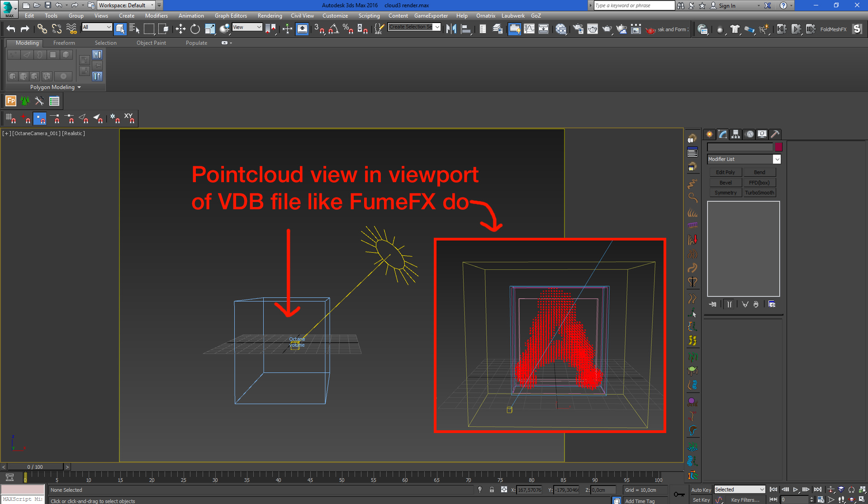Click the time slider showing 0 / 100

35,467
